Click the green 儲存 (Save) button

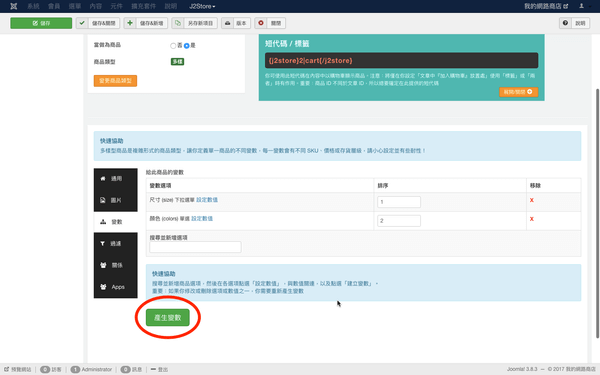point(41,23)
